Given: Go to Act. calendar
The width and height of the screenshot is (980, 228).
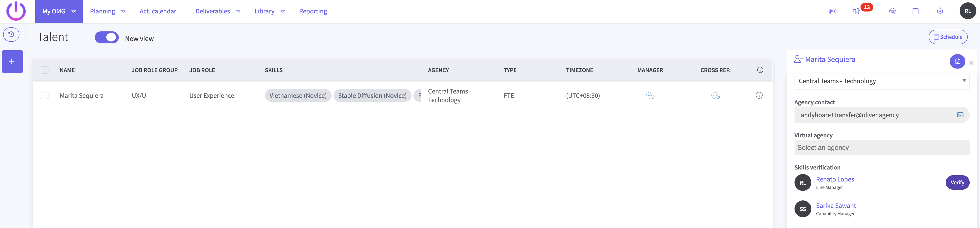Looking at the screenshot, I should click(158, 12).
